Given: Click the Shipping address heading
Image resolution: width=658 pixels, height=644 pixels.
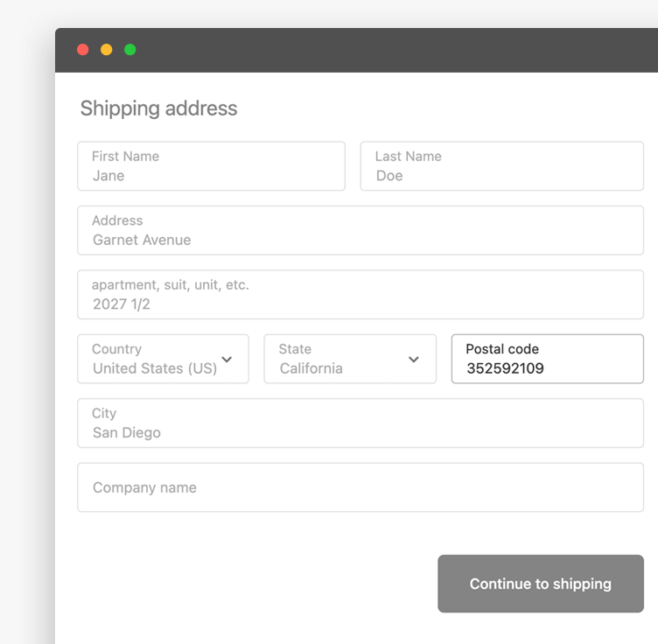Looking at the screenshot, I should [158, 108].
